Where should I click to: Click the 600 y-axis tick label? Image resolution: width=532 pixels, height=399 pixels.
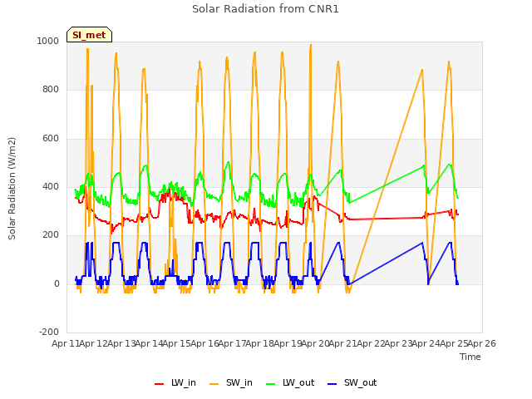tap(51, 139)
